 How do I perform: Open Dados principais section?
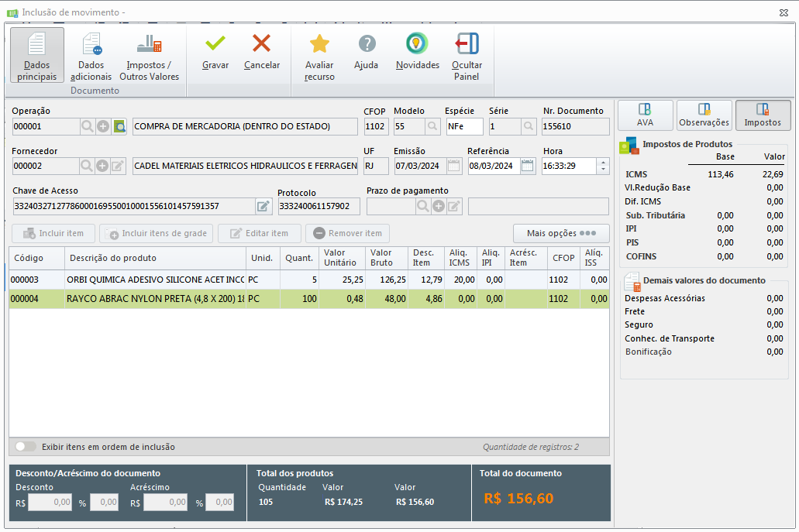[36, 55]
